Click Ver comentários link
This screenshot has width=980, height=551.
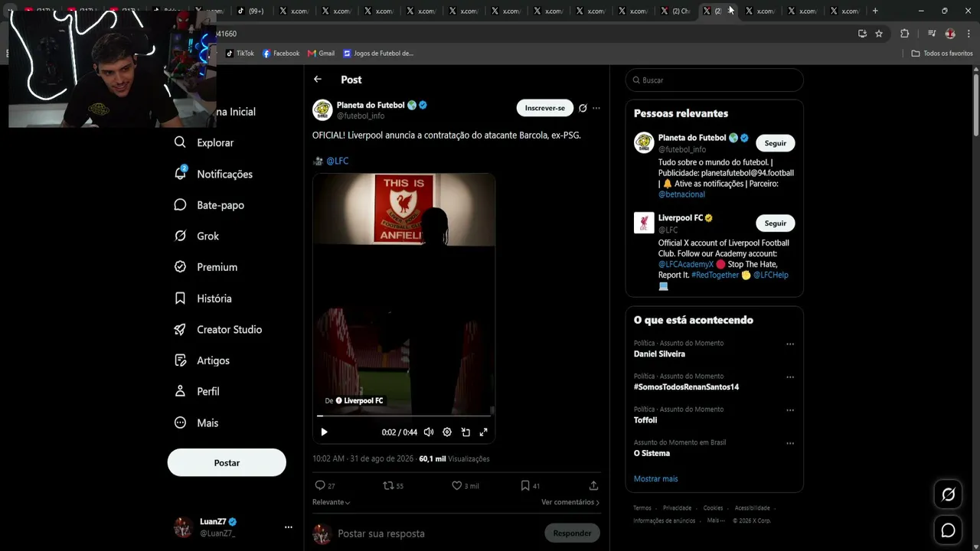(570, 502)
